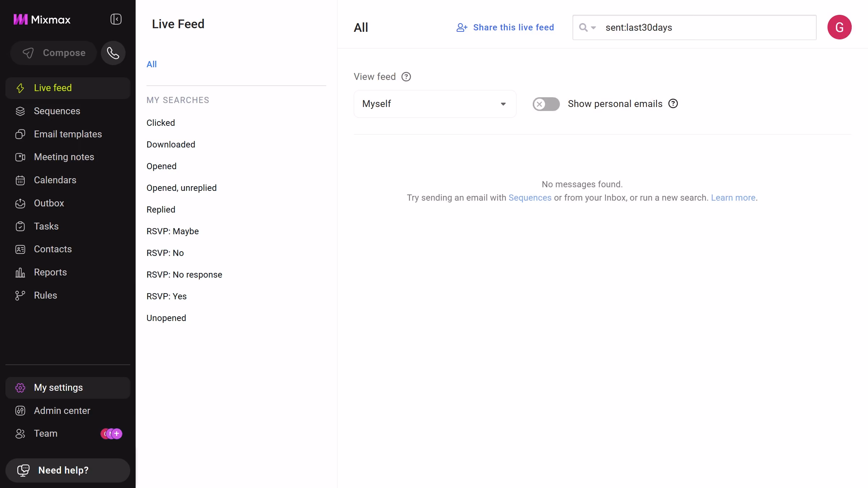Click the Learn more link
The width and height of the screenshot is (868, 488).
(x=733, y=198)
